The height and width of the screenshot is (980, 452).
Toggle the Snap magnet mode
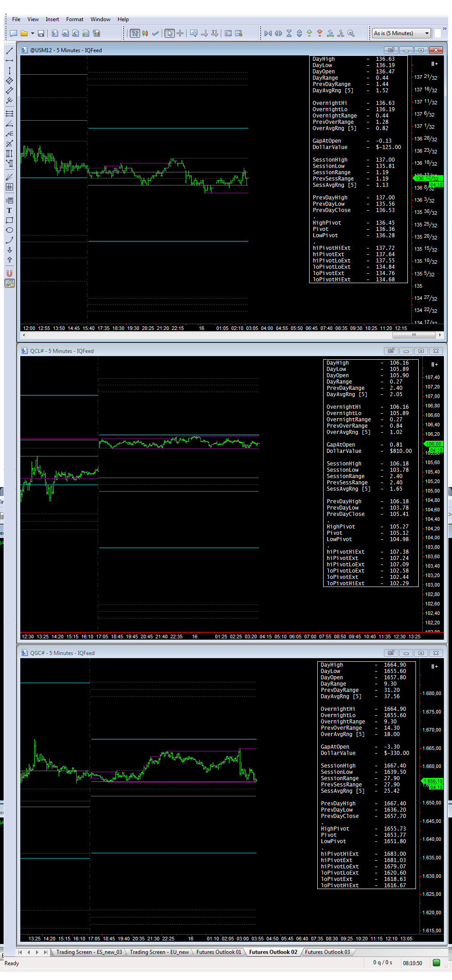(x=9, y=273)
